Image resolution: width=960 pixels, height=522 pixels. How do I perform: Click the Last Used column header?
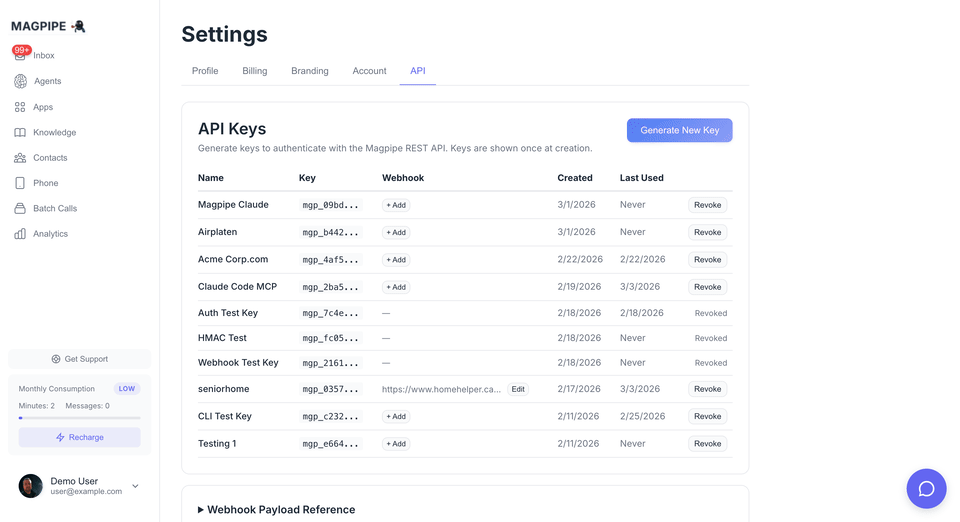coord(642,178)
